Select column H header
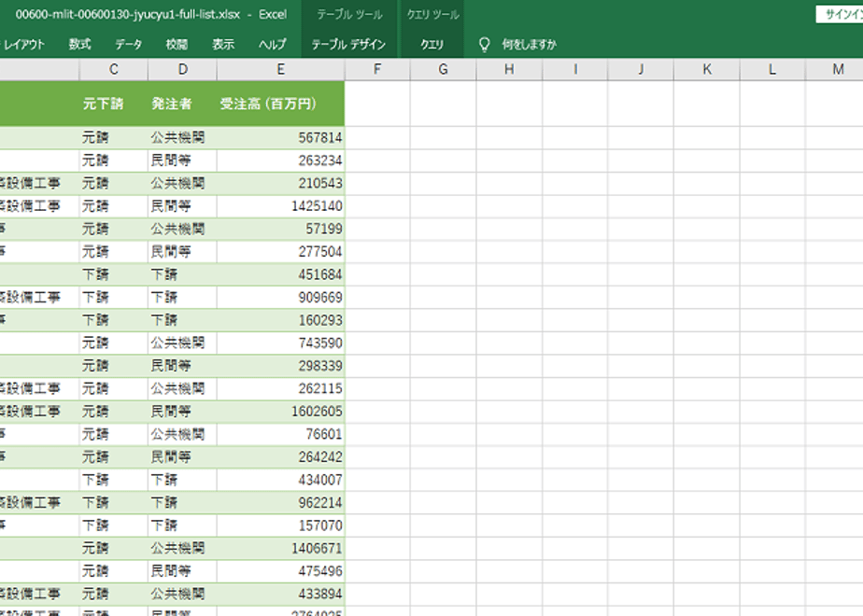This screenshot has width=863, height=616. click(509, 69)
